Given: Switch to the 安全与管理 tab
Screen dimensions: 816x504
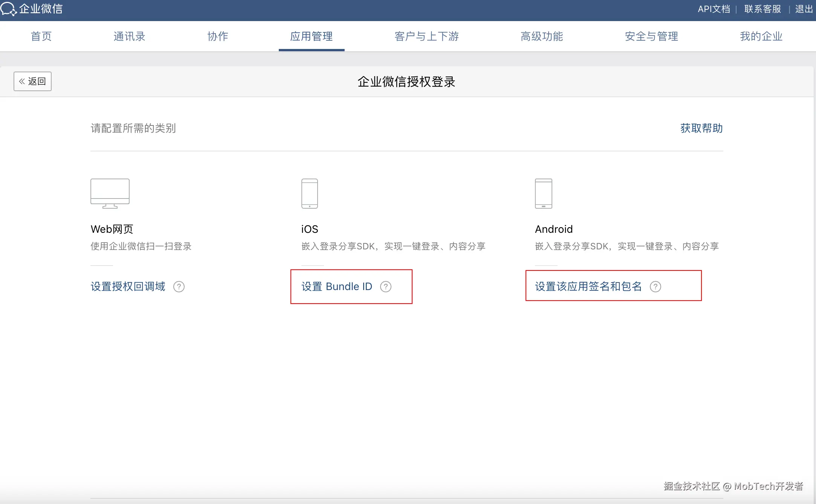Looking at the screenshot, I should click(x=651, y=36).
